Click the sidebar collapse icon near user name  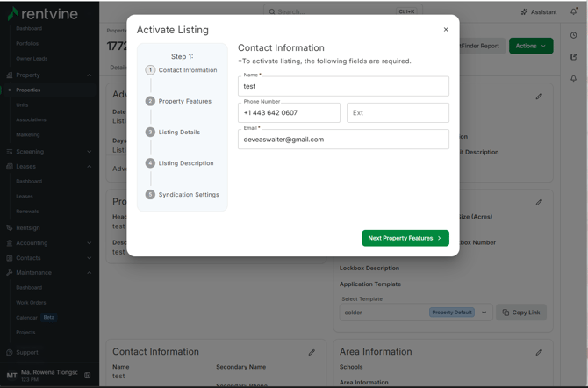point(88,375)
